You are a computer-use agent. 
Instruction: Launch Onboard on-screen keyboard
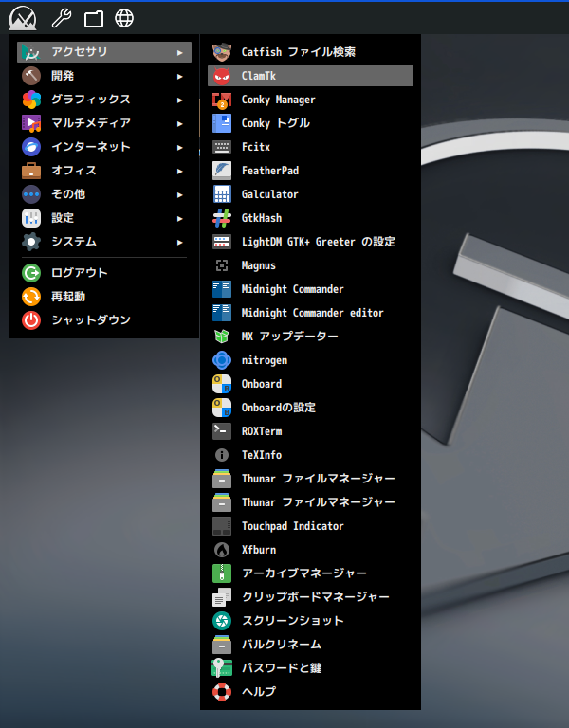coord(310,384)
